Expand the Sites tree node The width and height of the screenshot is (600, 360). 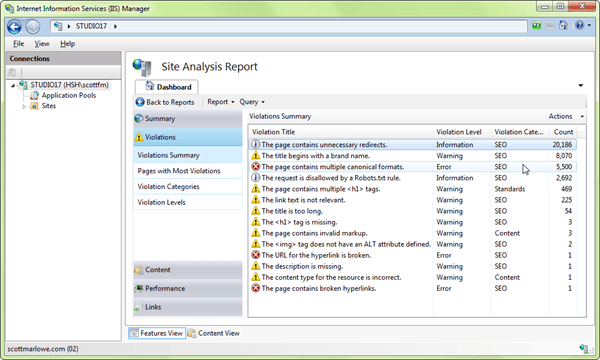click(x=24, y=106)
